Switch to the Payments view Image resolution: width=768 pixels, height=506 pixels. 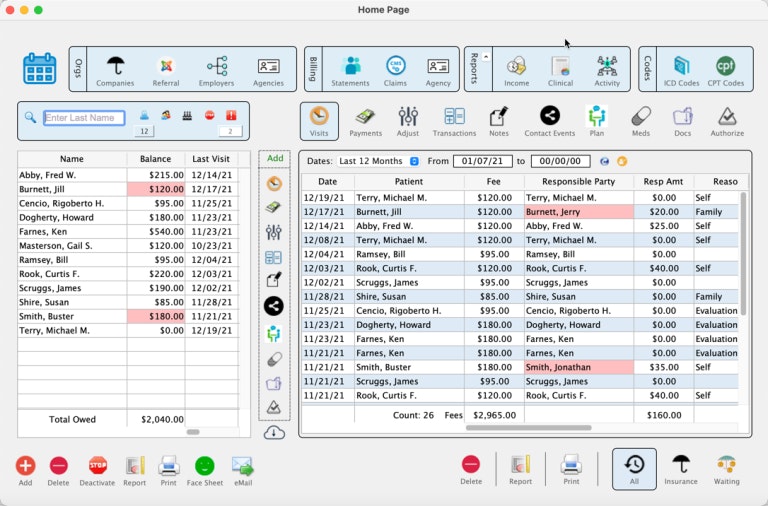point(365,121)
